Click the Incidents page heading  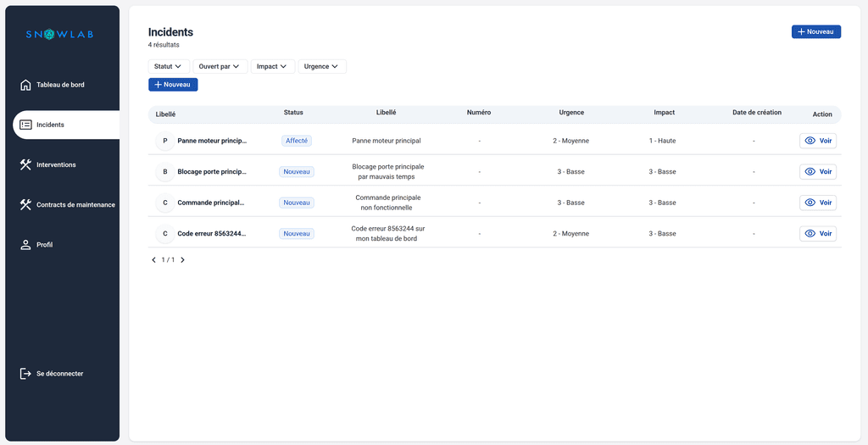(x=170, y=32)
